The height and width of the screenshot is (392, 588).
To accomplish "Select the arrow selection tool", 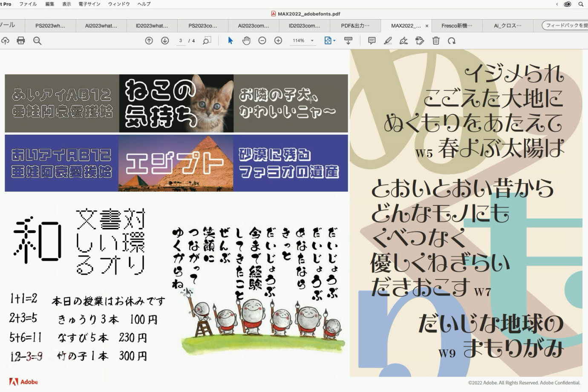I will point(231,40).
